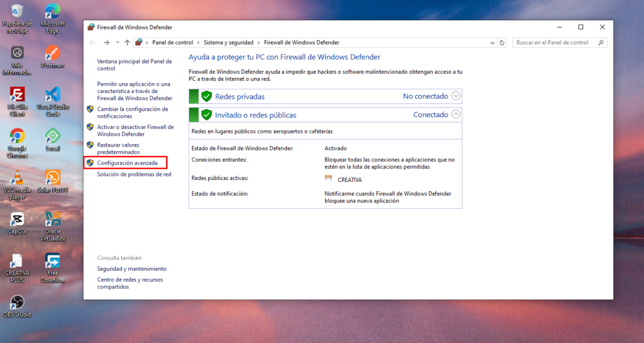Image resolution: width=644 pixels, height=343 pixels.
Task: Refresh the Control Panel address bar
Action: click(x=502, y=42)
